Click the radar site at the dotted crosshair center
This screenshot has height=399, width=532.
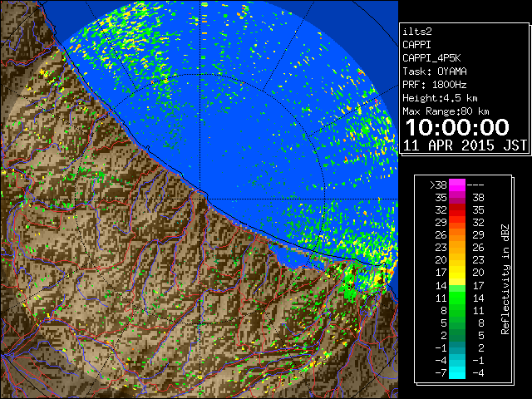tap(200, 199)
